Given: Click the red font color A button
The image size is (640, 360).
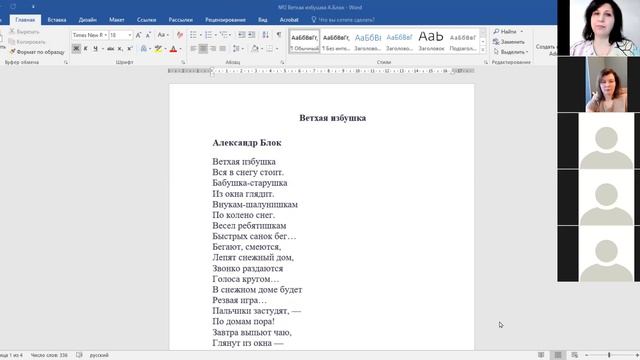Looking at the screenshot, I should tap(173, 49).
